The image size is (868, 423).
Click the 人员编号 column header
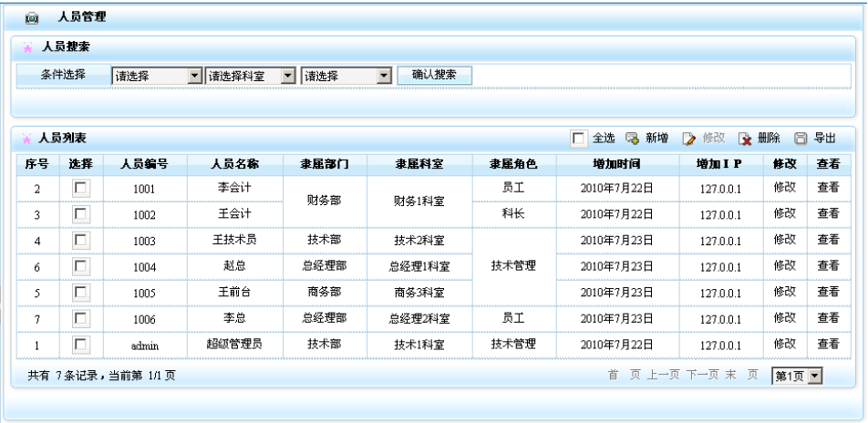pyautogui.click(x=144, y=164)
